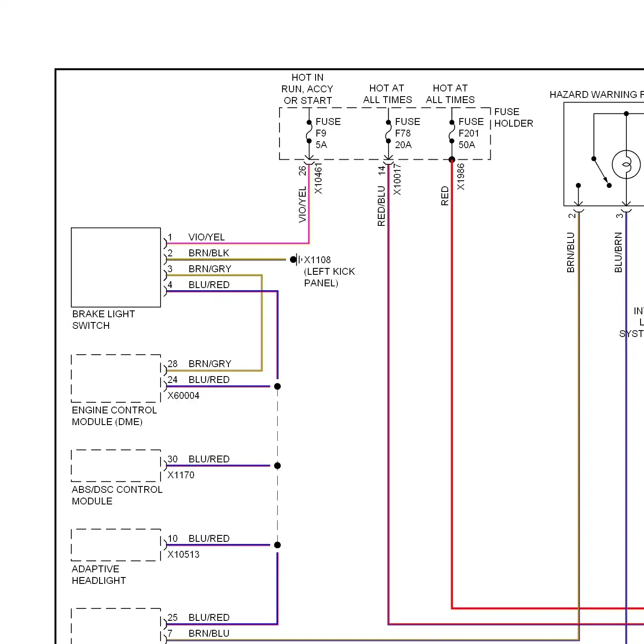This screenshot has height=644, width=644.
Task: Click the ground symbol at X1108
Action: tap(296, 259)
